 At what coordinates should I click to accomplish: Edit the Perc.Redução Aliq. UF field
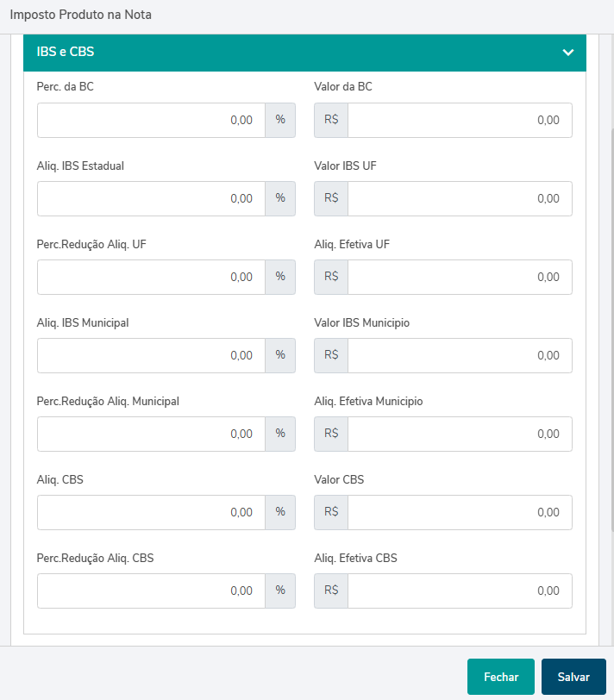[152, 278]
